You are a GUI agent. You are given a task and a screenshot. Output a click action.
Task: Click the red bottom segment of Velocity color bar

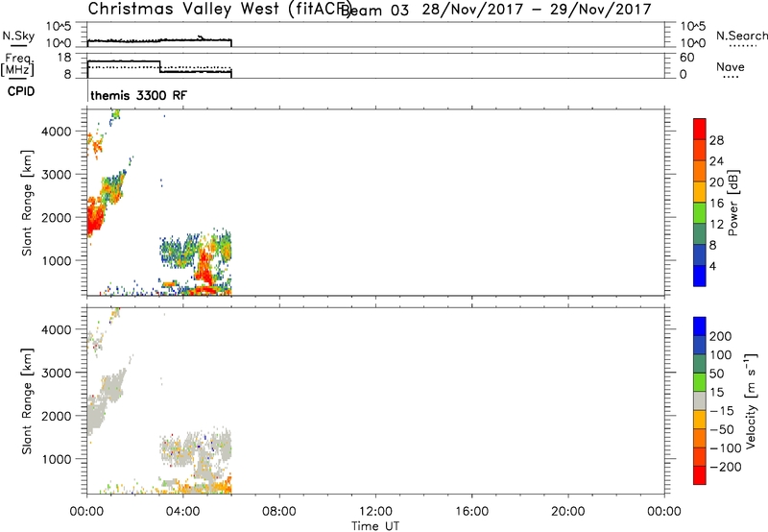(x=700, y=475)
